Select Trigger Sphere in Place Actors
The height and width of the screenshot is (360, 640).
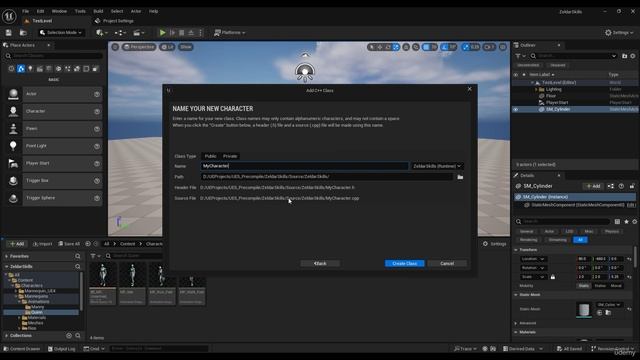[54, 198]
